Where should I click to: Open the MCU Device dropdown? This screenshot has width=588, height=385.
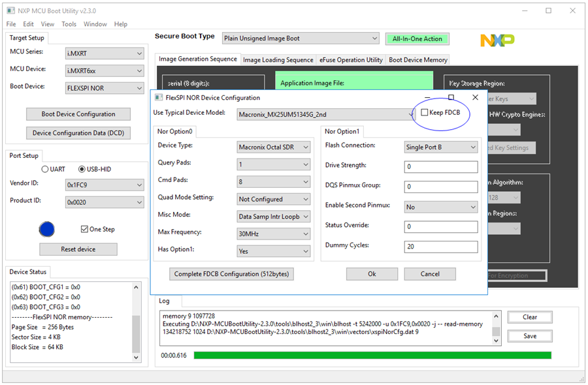[x=105, y=70]
